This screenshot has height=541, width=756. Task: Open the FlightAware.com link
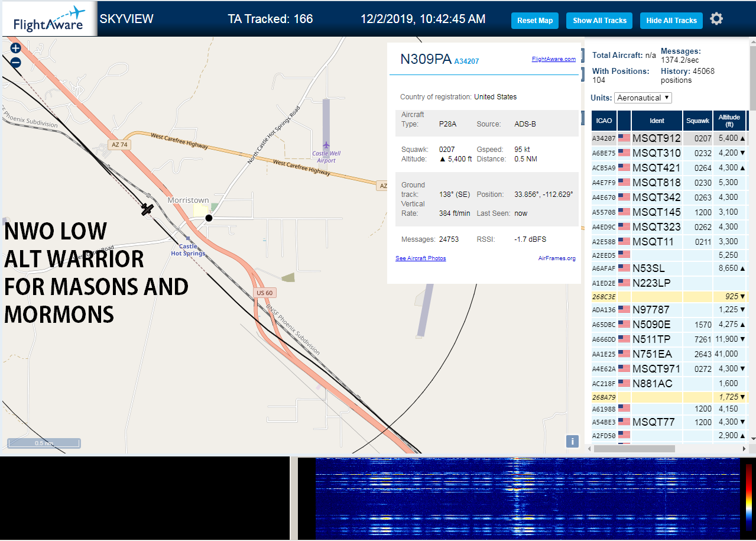pos(553,59)
